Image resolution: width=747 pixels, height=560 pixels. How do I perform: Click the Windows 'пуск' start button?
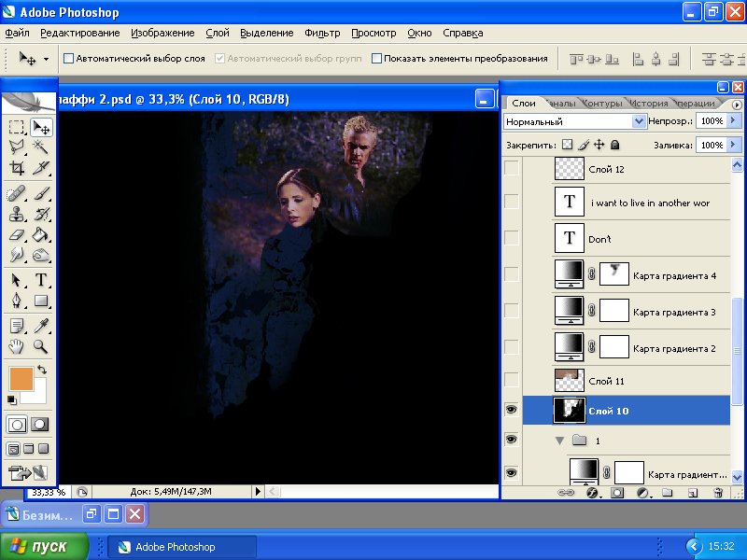tap(45, 546)
